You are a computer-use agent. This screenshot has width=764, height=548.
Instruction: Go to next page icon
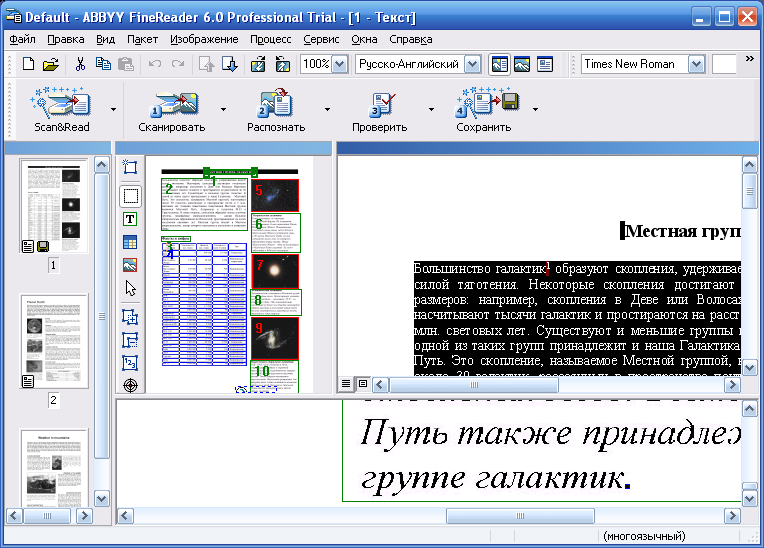(229, 64)
